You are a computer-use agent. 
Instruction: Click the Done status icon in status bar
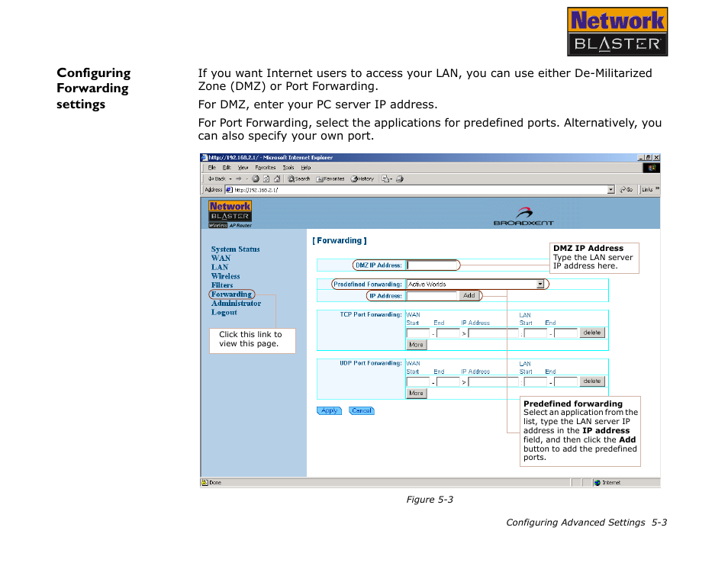[205, 483]
